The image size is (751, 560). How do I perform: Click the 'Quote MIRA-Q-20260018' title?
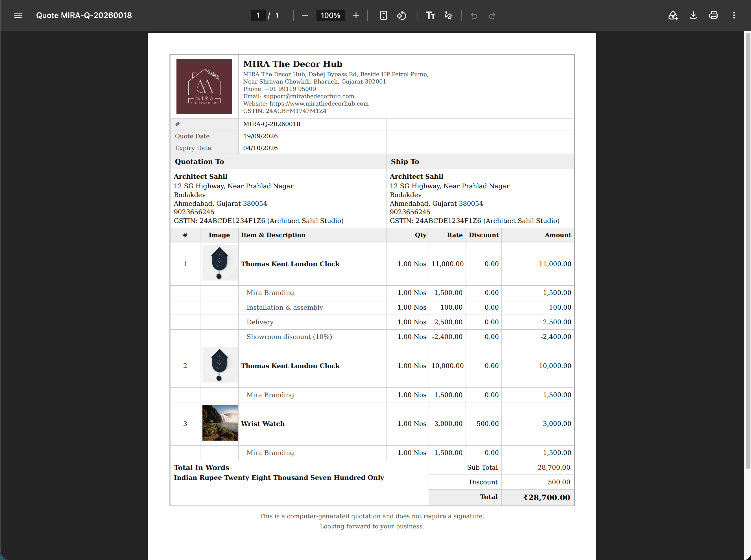(84, 15)
